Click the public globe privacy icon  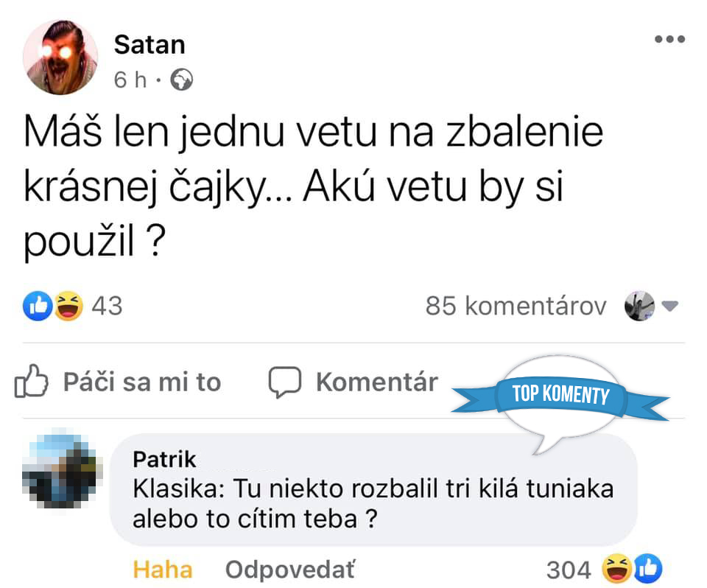[182, 80]
